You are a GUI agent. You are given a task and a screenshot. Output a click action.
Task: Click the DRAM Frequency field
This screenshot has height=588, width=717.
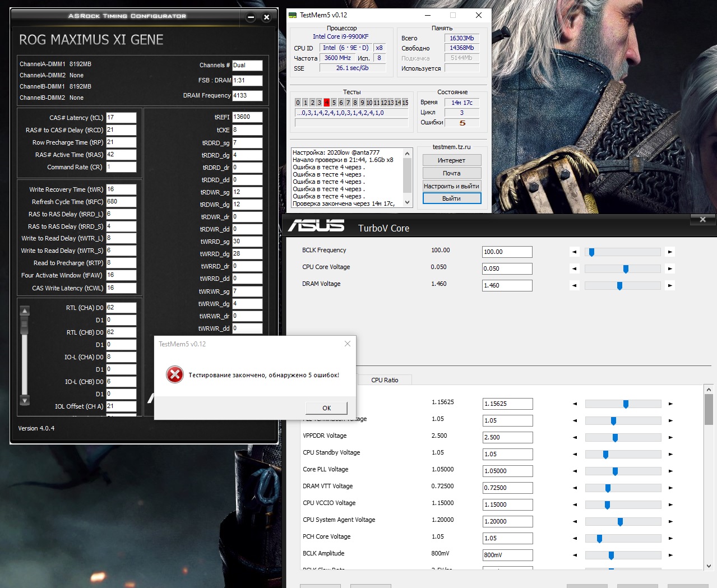tap(247, 96)
